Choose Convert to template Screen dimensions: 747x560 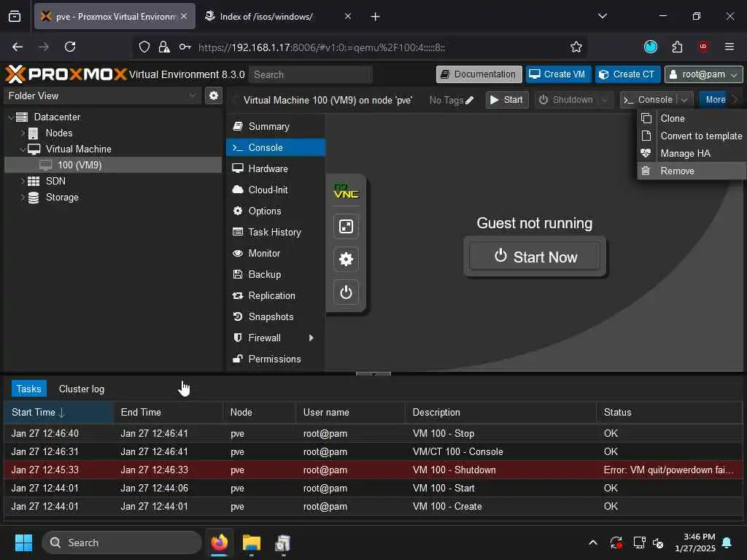pos(692,136)
